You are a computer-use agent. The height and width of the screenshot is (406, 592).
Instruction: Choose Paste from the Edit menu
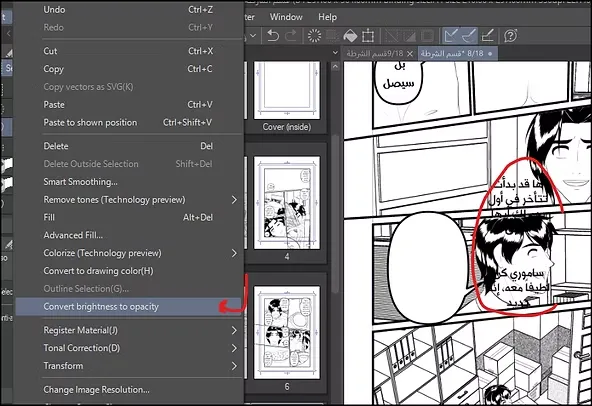[x=128, y=105]
